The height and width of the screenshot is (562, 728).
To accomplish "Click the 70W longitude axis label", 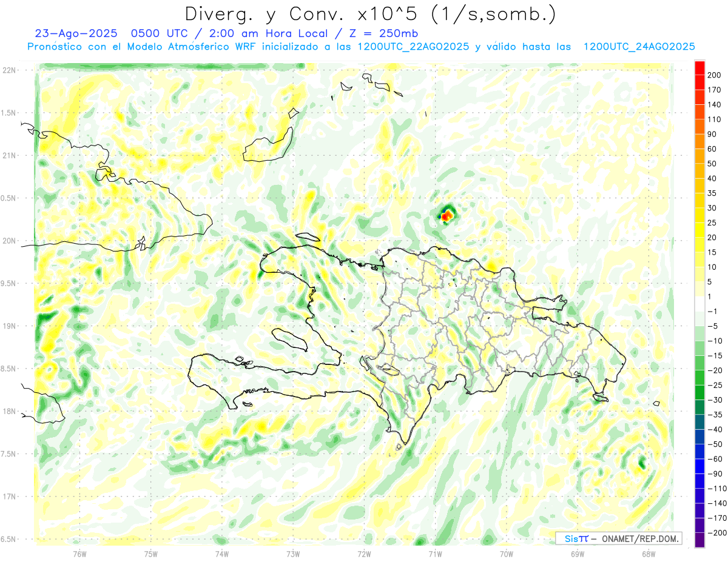I will point(506,554).
